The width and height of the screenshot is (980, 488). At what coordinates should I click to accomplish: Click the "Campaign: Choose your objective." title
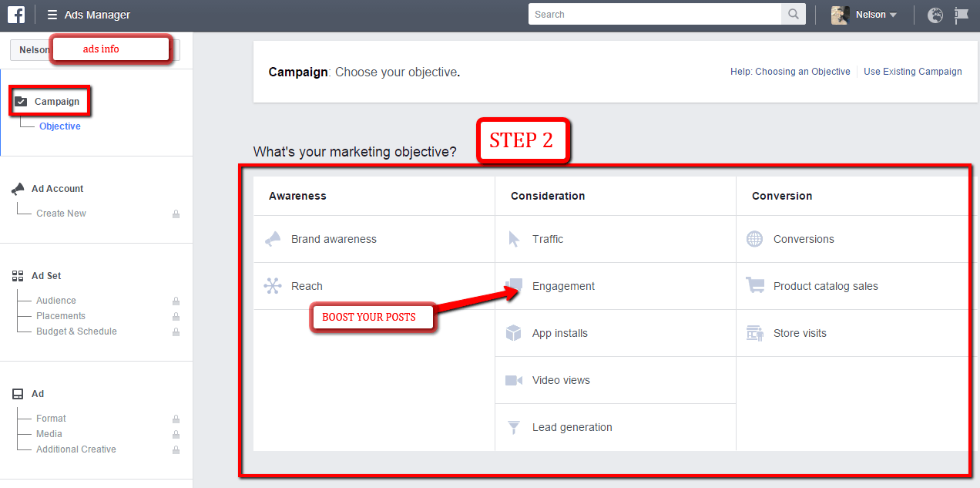click(364, 72)
